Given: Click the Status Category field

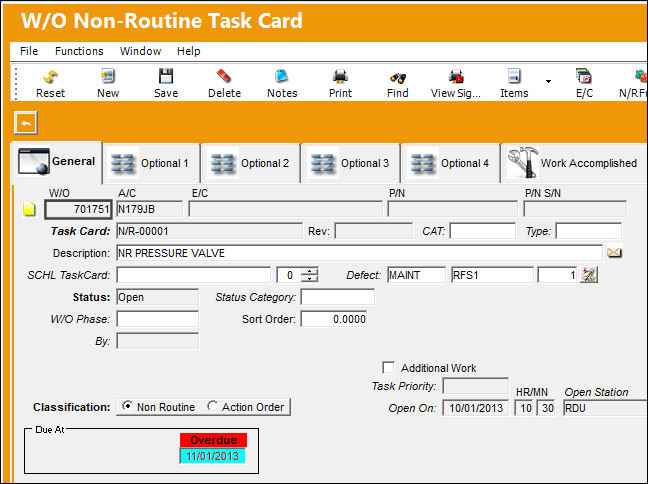Looking at the screenshot, I should point(338,297).
